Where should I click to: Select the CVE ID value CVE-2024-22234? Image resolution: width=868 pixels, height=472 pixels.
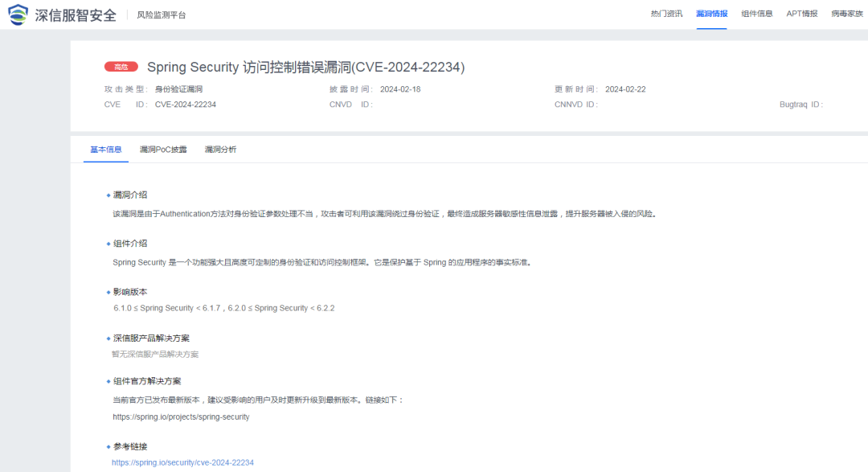click(186, 105)
